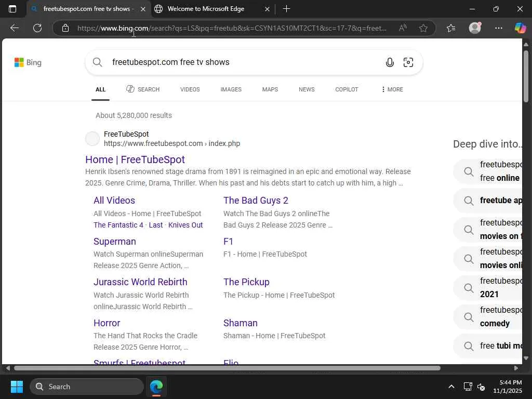Select related search ending '2021'
The image size is (532, 399).
[488, 288]
